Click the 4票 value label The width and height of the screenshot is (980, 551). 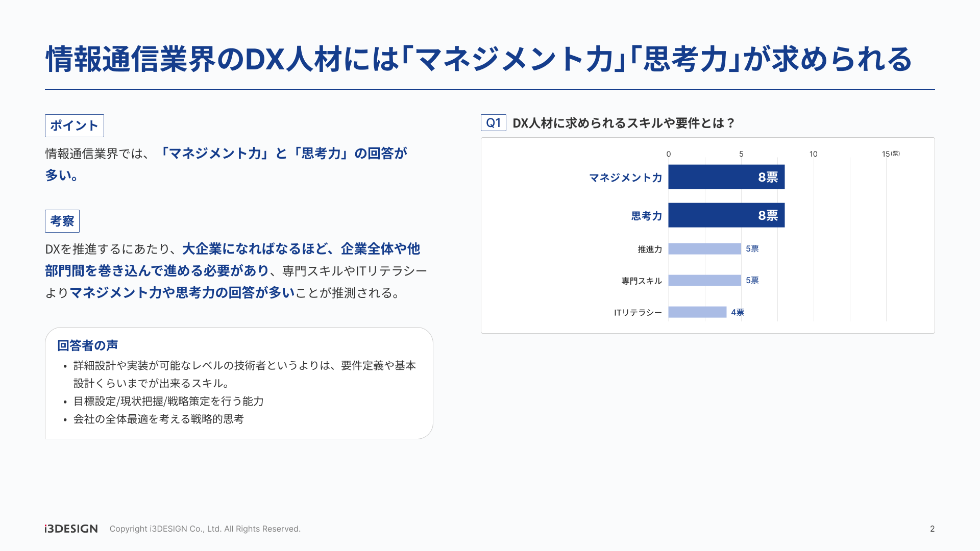pyautogui.click(x=738, y=312)
